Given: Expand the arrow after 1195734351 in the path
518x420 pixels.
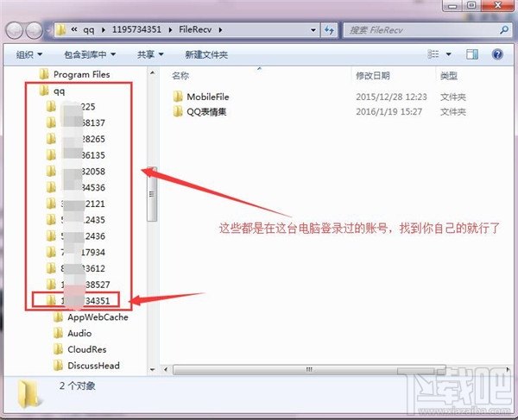Looking at the screenshot, I should pos(170,30).
